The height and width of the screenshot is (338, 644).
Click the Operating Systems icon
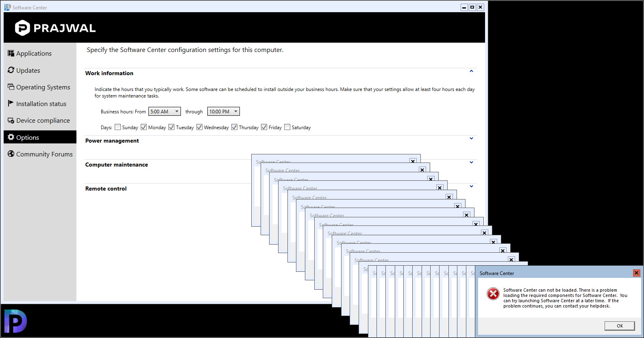pos(11,87)
